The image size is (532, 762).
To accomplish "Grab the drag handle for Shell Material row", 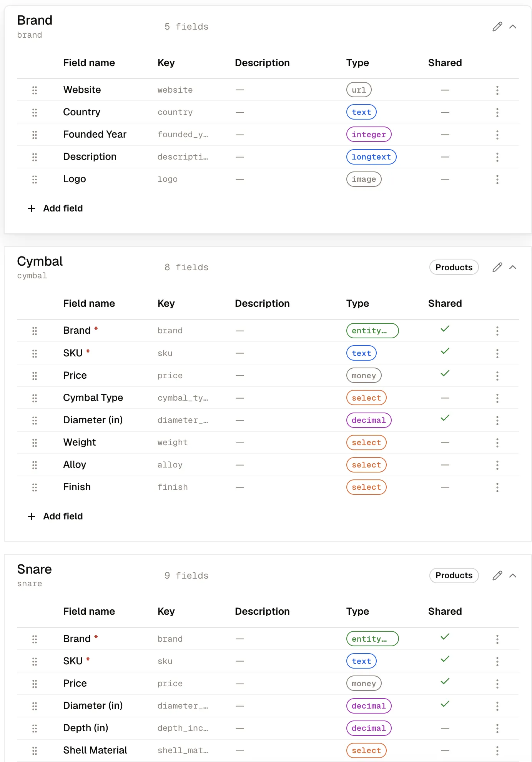I will point(35,750).
